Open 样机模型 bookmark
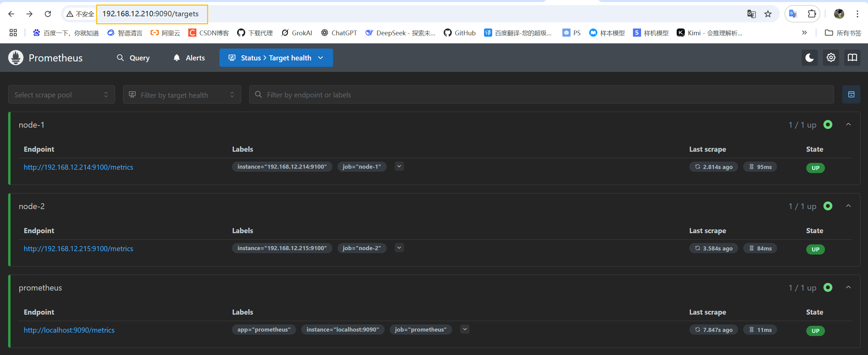The width and height of the screenshot is (868, 355). (651, 33)
